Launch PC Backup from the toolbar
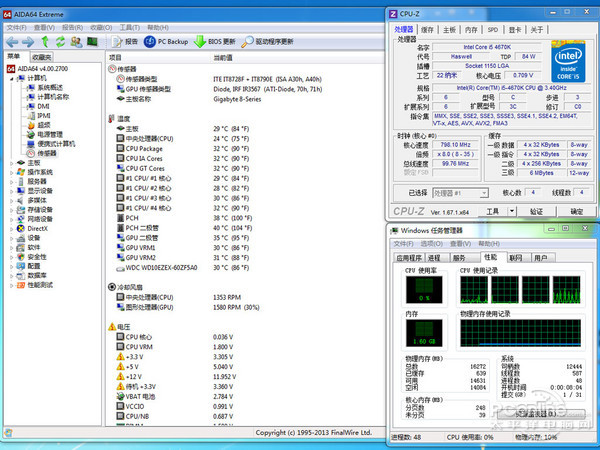 point(167,42)
